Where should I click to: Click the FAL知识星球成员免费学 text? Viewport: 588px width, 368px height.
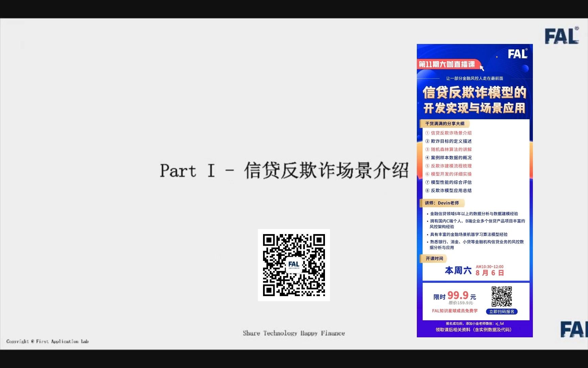pos(454,311)
